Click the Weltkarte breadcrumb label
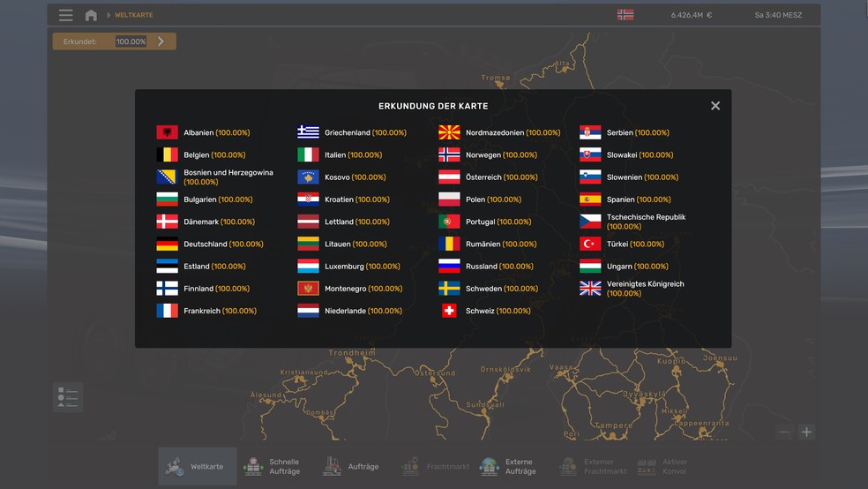 coord(133,15)
